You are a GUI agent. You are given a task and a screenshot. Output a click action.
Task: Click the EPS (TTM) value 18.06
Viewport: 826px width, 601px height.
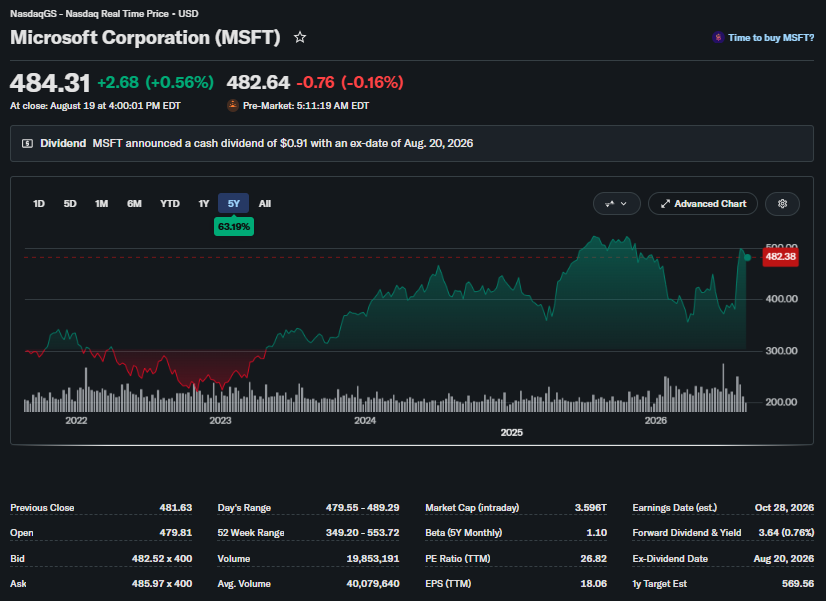594,584
